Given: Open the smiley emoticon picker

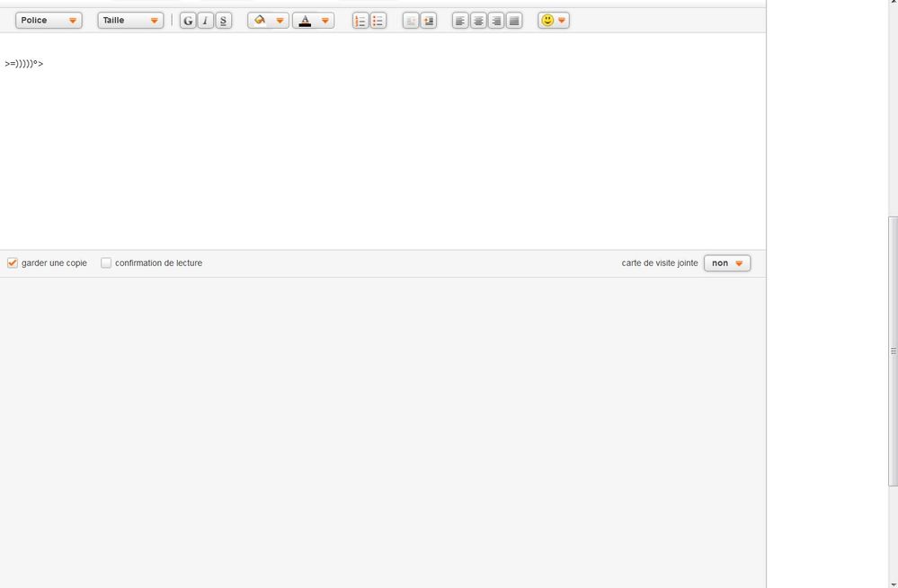Looking at the screenshot, I should (553, 21).
